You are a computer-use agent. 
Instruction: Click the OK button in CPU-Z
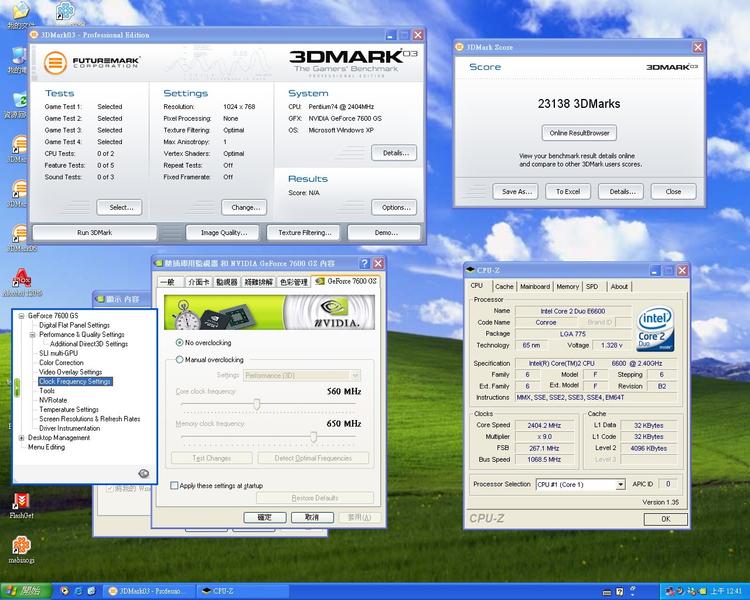(x=666, y=519)
